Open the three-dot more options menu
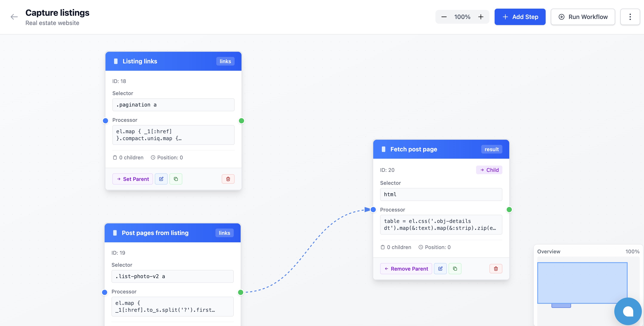 click(630, 17)
